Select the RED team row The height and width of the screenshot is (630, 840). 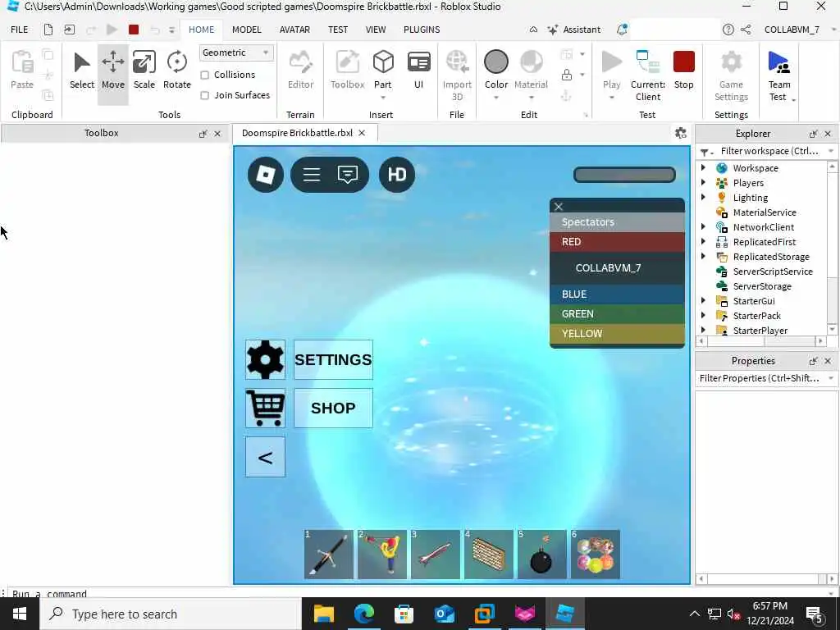pos(617,242)
